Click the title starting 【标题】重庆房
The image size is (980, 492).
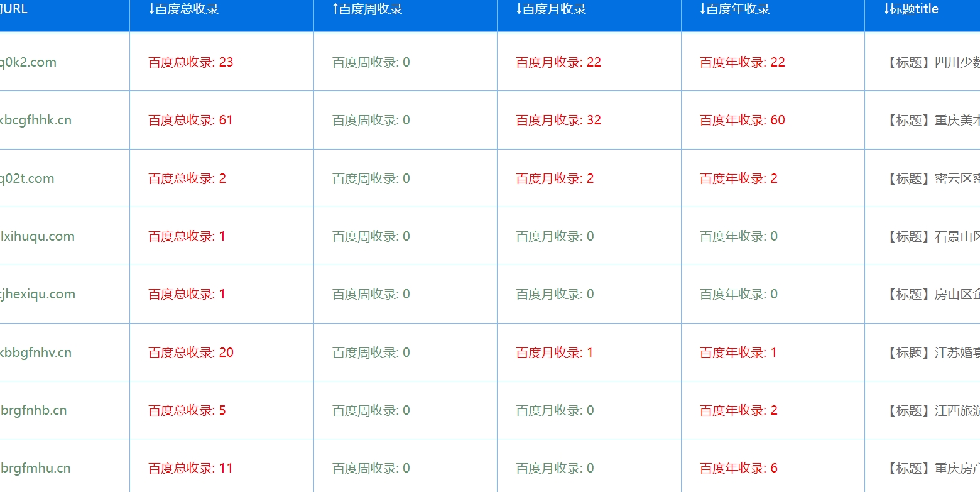click(x=932, y=468)
